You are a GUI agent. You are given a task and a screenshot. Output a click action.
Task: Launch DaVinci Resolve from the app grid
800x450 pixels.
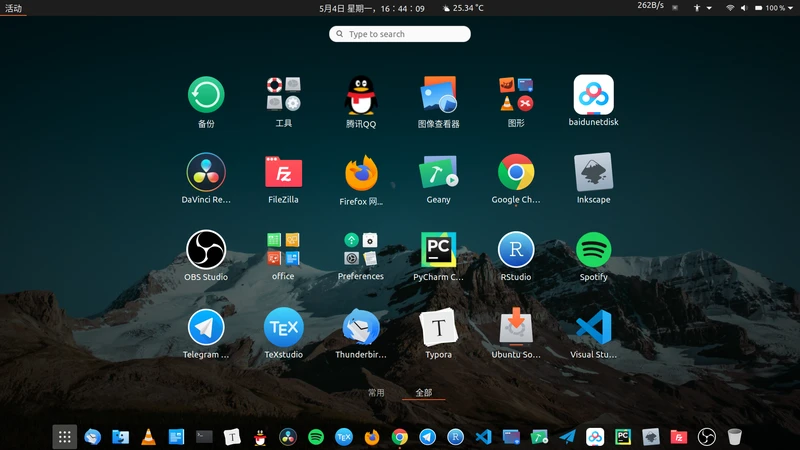[x=206, y=172]
